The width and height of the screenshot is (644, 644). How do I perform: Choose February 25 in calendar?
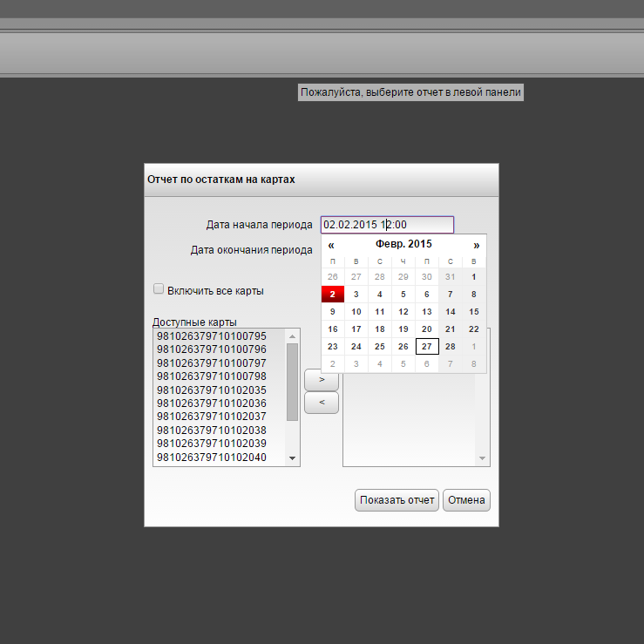tap(379, 346)
